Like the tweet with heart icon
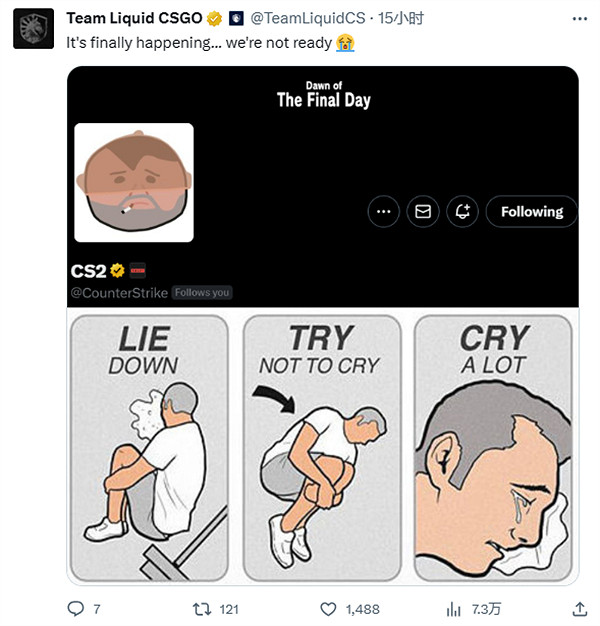This screenshot has height=626, width=600. (328, 608)
